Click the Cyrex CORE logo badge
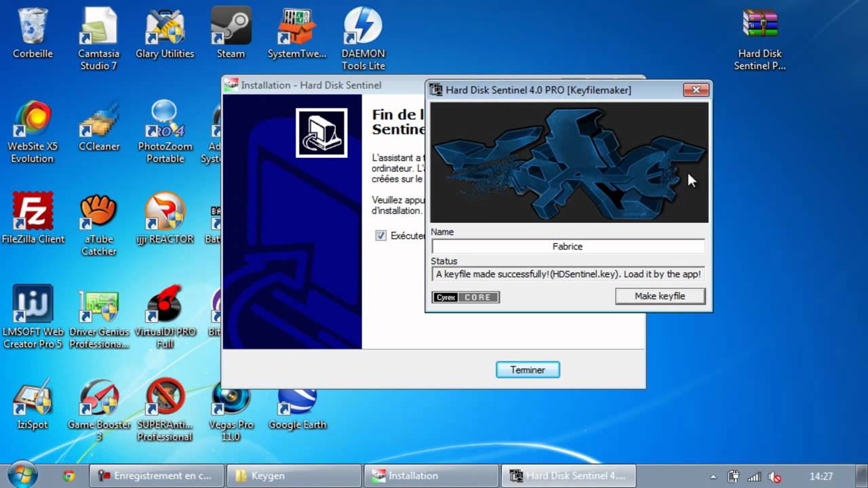This screenshot has height=488, width=868. click(x=466, y=297)
